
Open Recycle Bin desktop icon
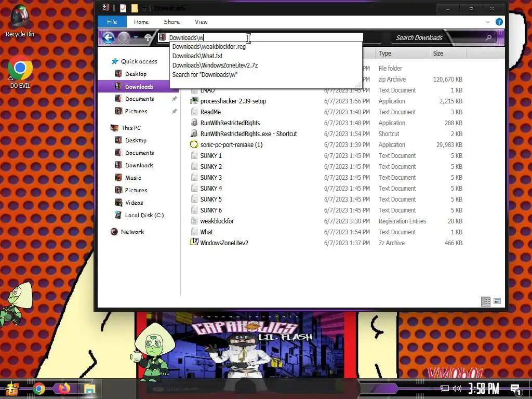point(20,21)
